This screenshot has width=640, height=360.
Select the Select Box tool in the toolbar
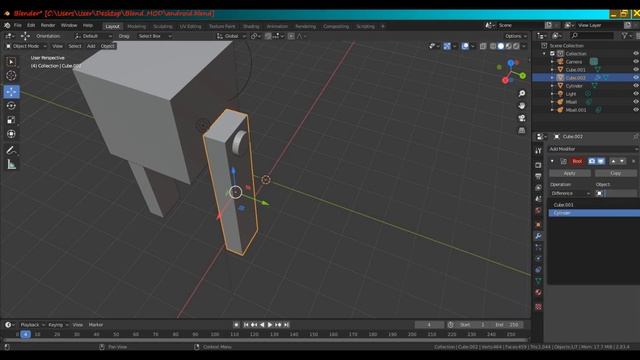[x=11, y=62]
